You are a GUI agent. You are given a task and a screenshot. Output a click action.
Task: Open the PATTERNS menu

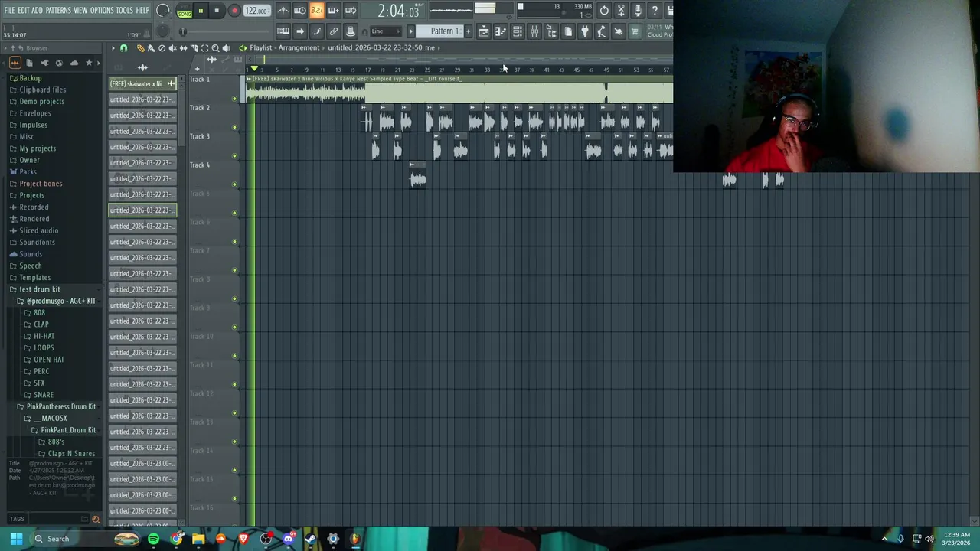tap(58, 11)
